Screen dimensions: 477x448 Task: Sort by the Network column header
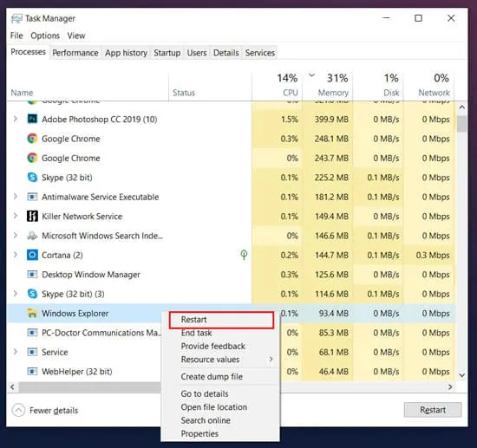click(x=429, y=85)
